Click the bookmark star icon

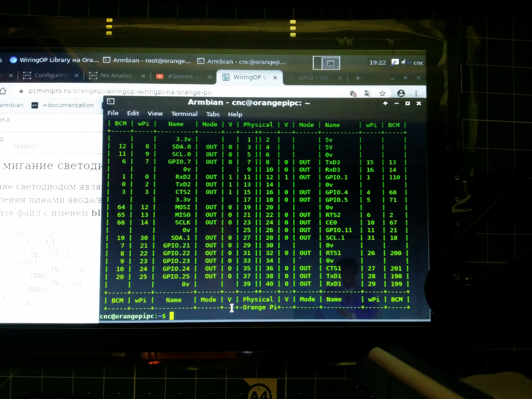point(382,93)
